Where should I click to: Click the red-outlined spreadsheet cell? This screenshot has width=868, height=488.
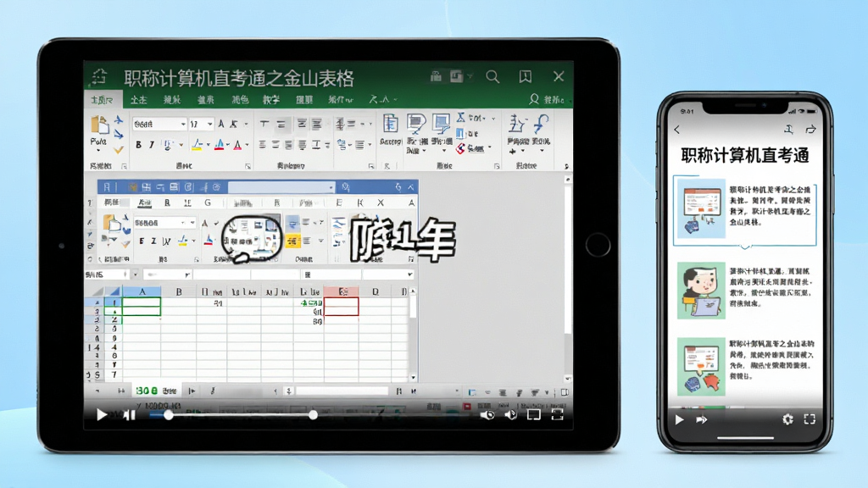coord(341,306)
